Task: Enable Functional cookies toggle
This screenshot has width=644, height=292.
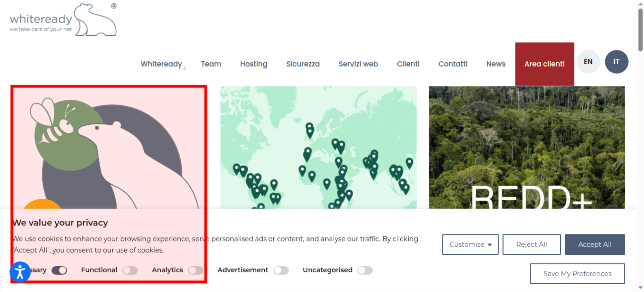Action: click(x=130, y=270)
